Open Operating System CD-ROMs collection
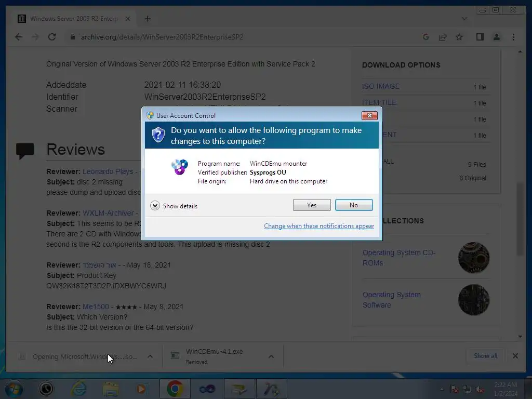The height and width of the screenshot is (399, 532). 399,258
